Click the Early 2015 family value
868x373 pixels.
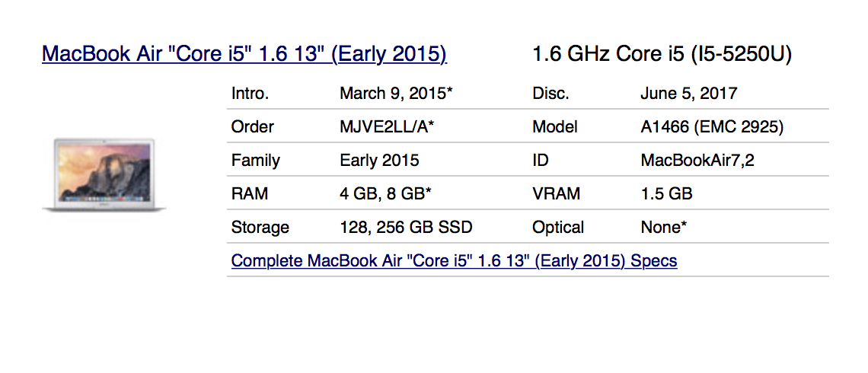tap(379, 161)
